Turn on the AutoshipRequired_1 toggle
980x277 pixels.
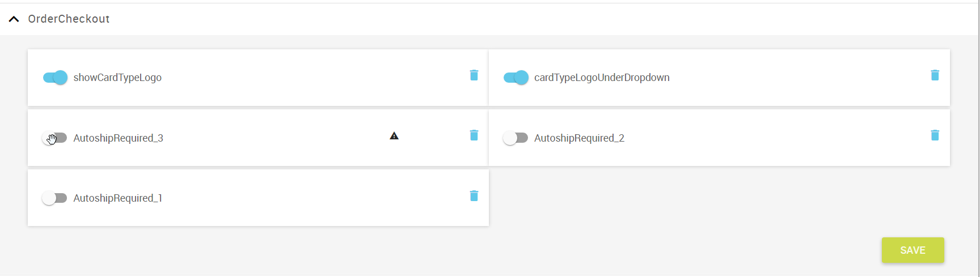(55, 198)
